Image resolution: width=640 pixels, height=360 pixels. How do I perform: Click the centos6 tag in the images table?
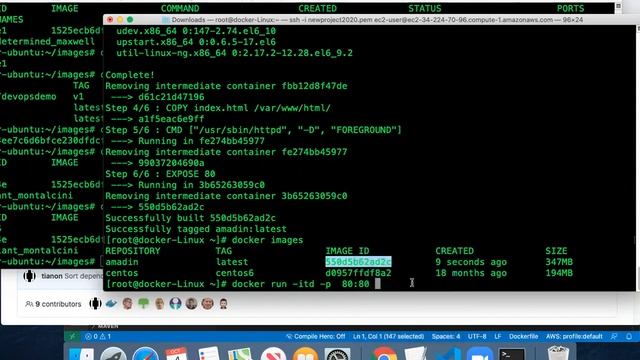(235, 273)
